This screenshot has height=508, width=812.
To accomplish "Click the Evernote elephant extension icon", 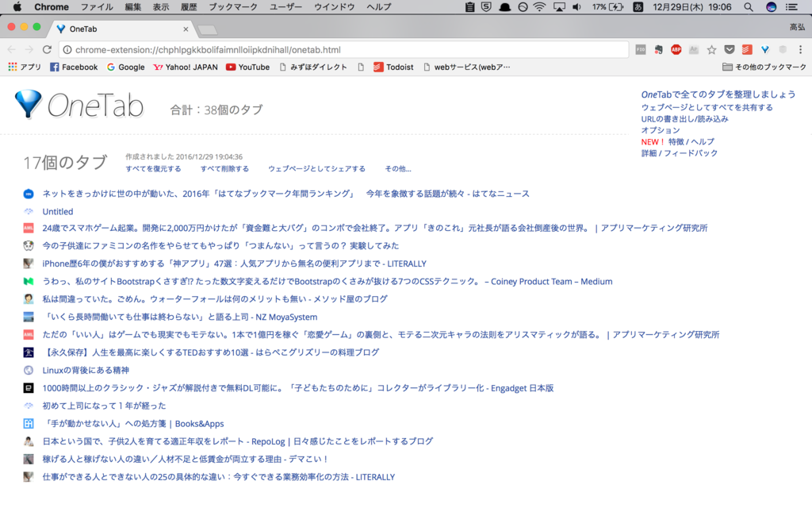I will [658, 50].
